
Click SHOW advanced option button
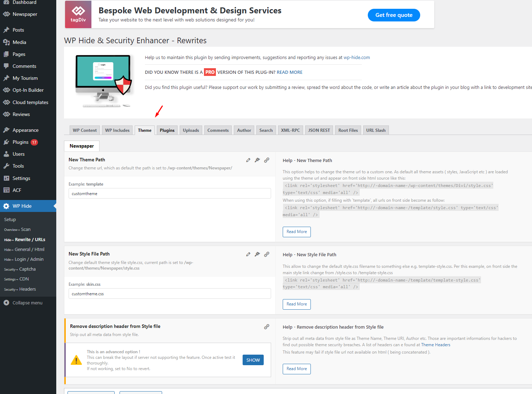point(253,360)
